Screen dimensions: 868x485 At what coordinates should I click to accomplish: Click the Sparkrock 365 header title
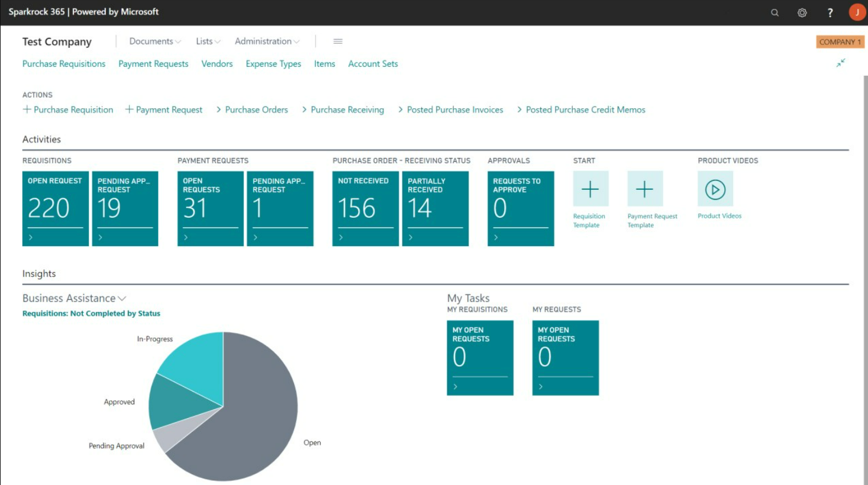[83, 12]
